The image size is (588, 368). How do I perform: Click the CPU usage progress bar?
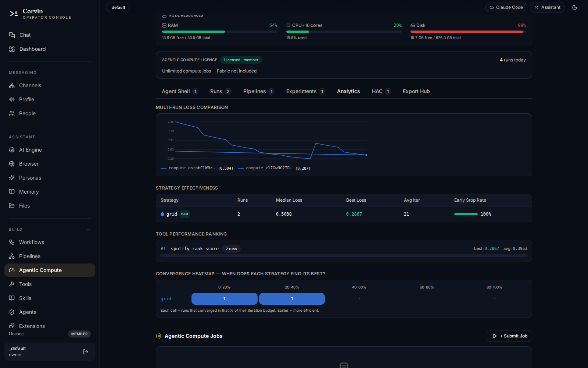344,32
